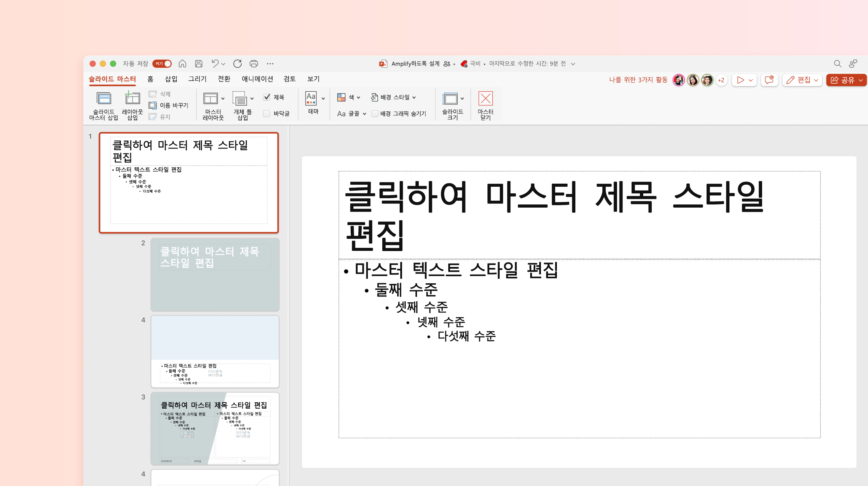Expand the Themes dropdown arrow
868x486 pixels.
(323, 99)
